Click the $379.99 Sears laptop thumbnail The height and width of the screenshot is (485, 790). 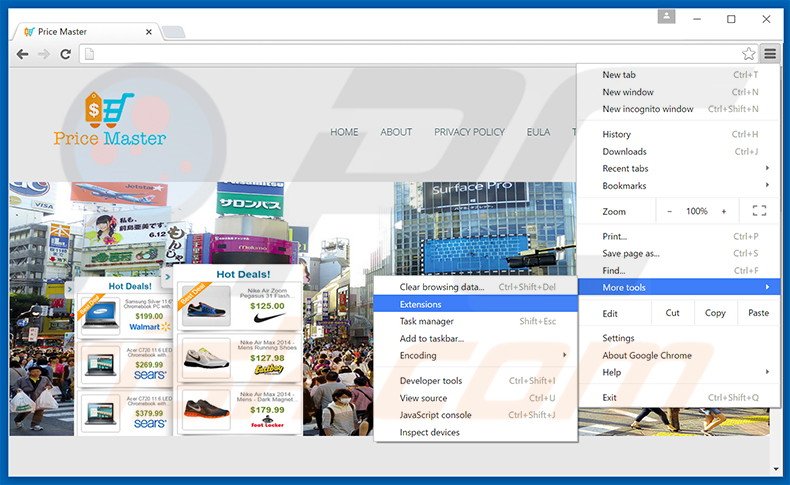[100, 414]
